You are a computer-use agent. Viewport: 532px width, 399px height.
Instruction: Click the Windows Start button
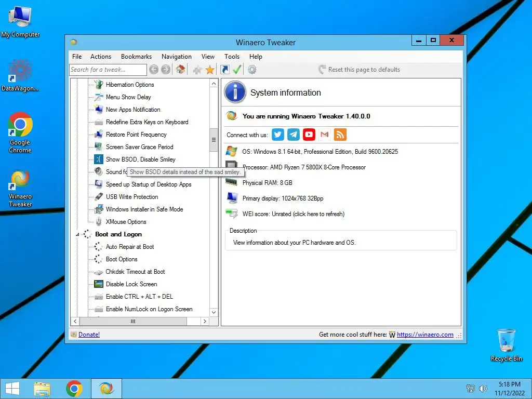(x=12, y=389)
